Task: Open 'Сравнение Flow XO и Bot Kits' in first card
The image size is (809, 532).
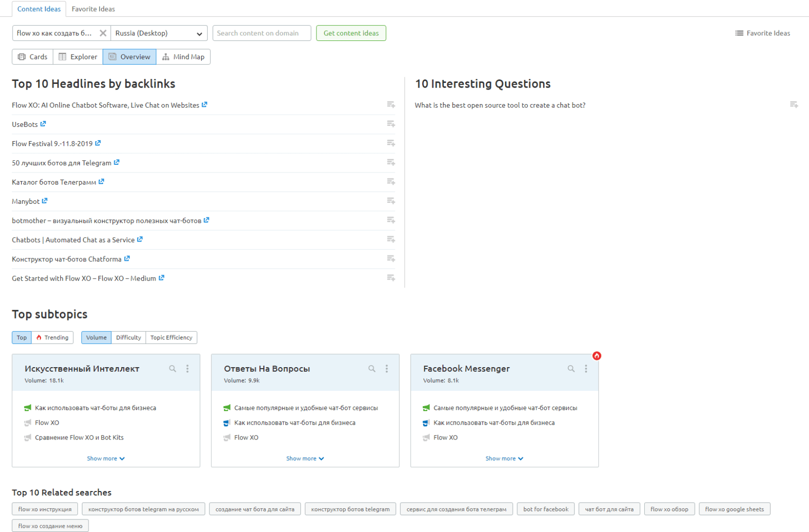Action: click(x=79, y=437)
